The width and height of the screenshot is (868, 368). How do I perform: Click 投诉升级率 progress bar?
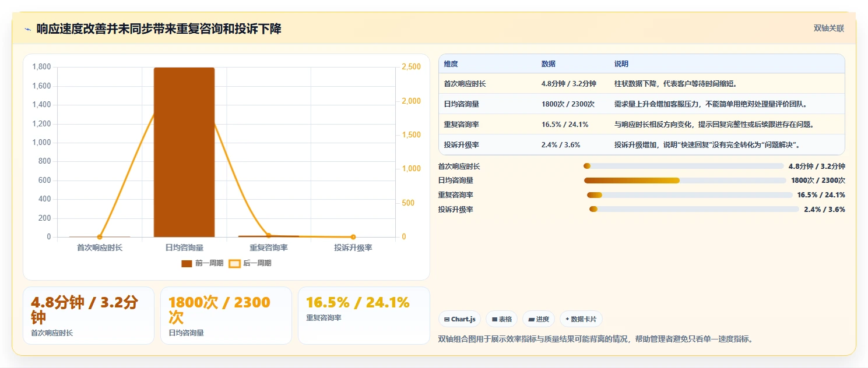pyautogui.click(x=694, y=209)
